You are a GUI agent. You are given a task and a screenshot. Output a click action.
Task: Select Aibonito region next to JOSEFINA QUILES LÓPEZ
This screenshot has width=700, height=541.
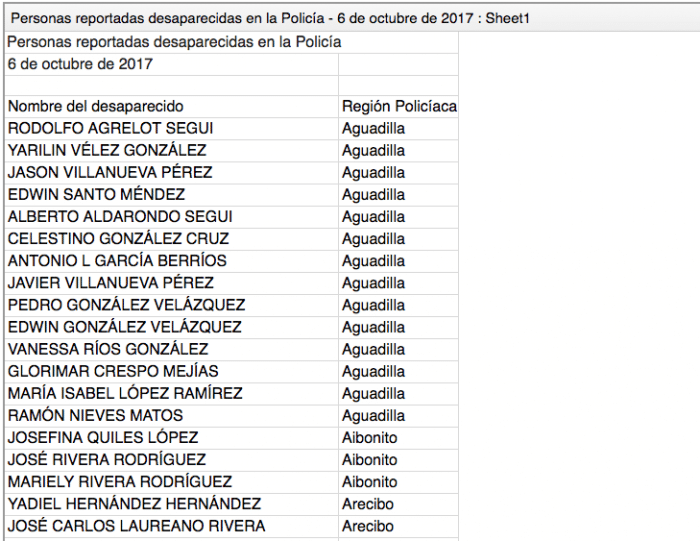[x=399, y=438]
